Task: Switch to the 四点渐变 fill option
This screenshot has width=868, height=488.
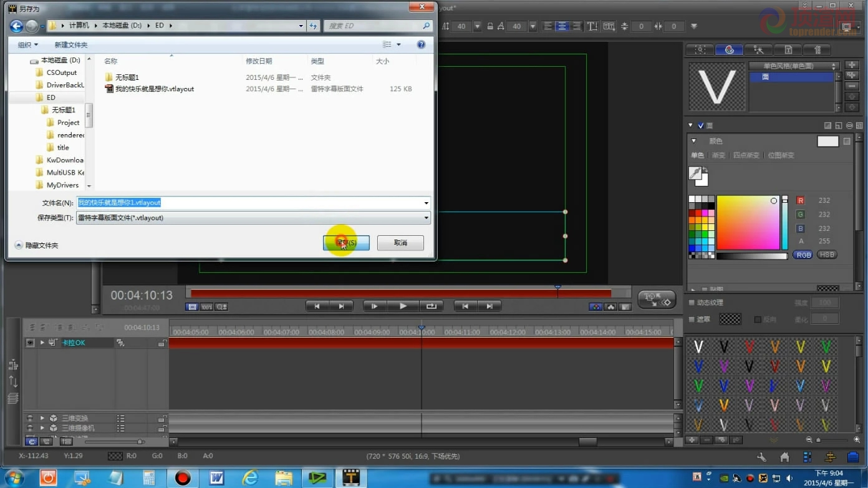Action: [746, 155]
